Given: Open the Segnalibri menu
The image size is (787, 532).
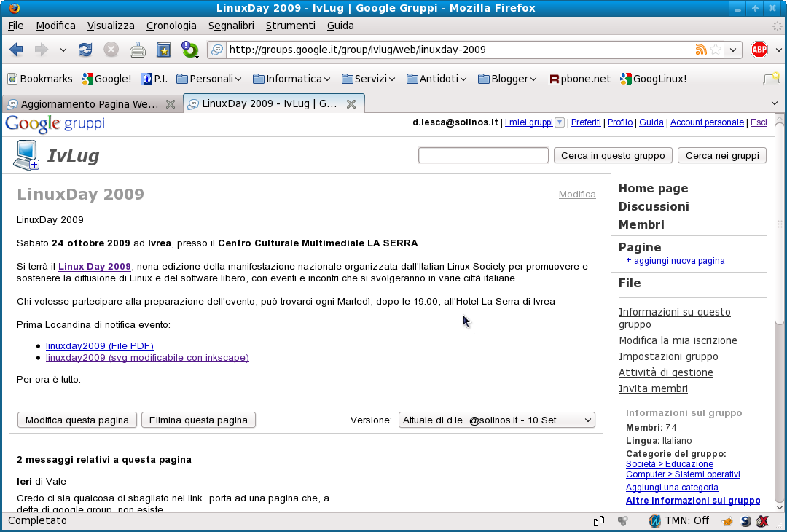Looking at the screenshot, I should (231, 26).
